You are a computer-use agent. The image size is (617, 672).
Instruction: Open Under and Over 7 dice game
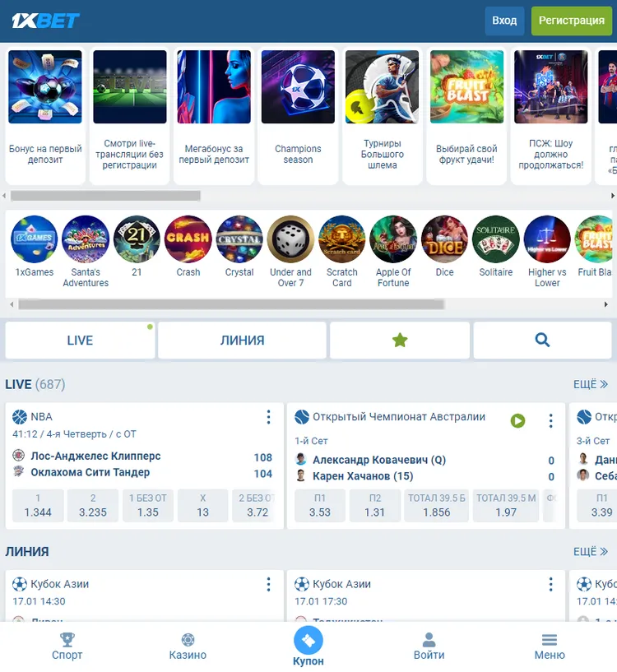pyautogui.click(x=290, y=239)
